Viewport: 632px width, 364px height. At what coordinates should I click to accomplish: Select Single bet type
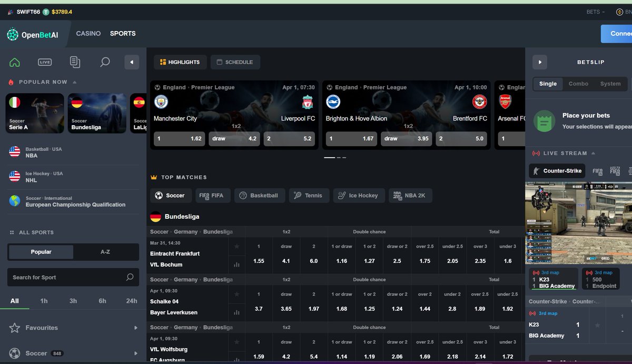(548, 84)
